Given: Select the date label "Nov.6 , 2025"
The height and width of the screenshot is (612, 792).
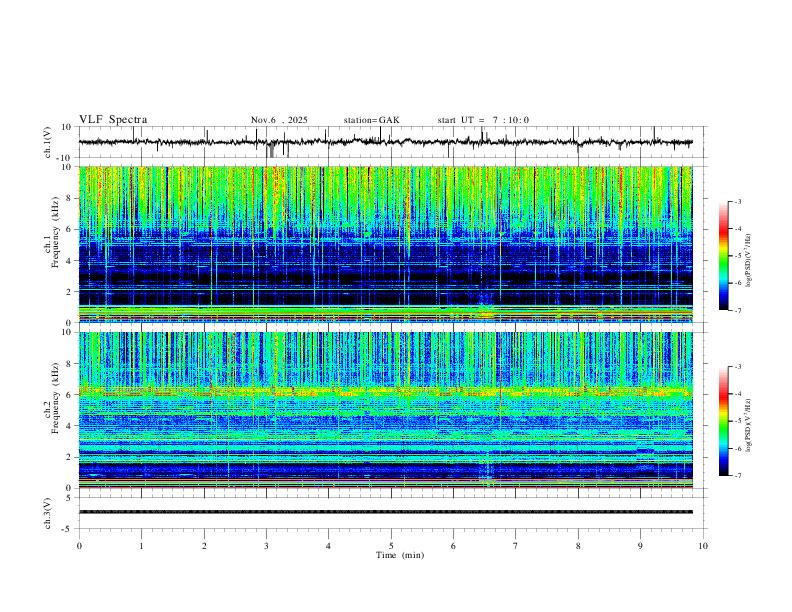Looking at the screenshot, I should point(279,120).
